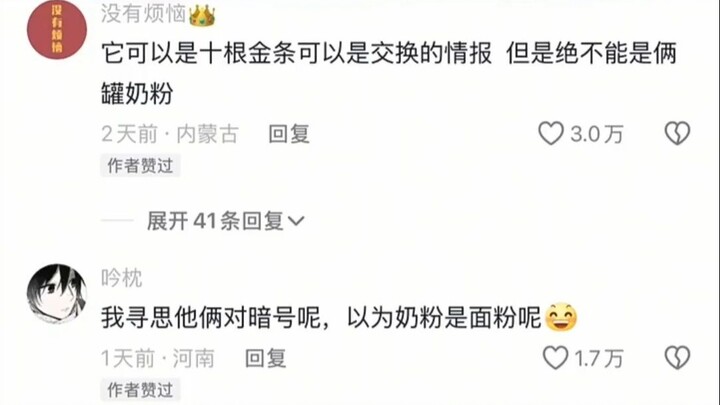Like the 没有烦恼 comment with heart icon
Viewport: 720px width, 405px height.
(551, 133)
